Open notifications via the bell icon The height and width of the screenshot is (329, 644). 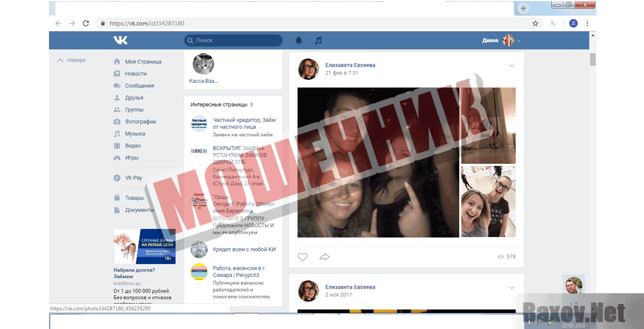pos(299,40)
